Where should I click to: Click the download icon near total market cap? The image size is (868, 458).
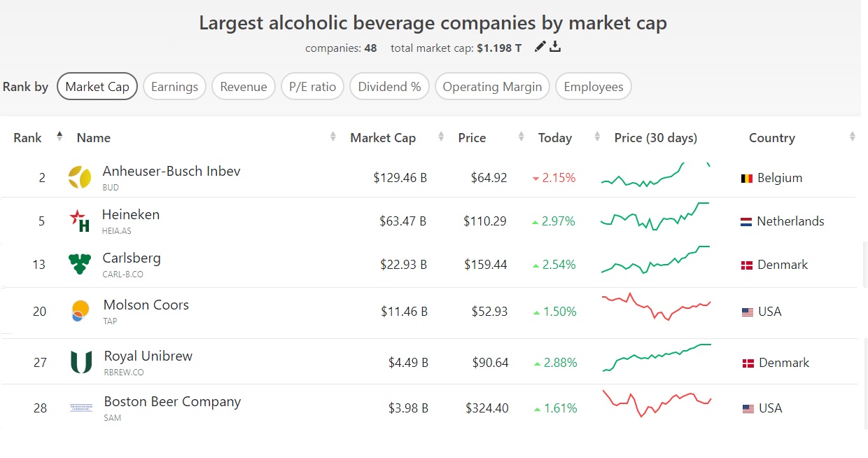pos(555,46)
